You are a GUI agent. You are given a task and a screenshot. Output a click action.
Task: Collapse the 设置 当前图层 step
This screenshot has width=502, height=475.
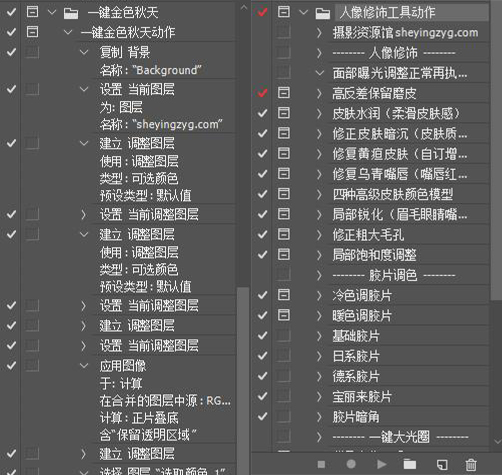[84, 89]
